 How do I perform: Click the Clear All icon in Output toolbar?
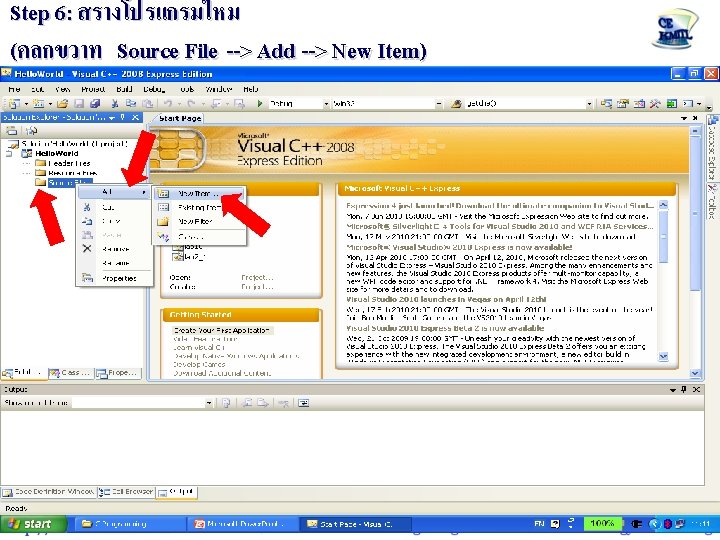point(283,403)
